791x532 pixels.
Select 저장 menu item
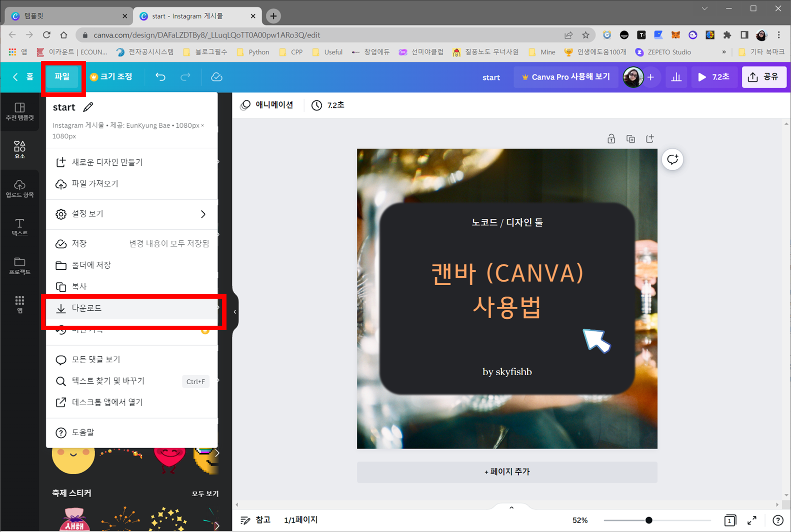pyautogui.click(x=132, y=244)
